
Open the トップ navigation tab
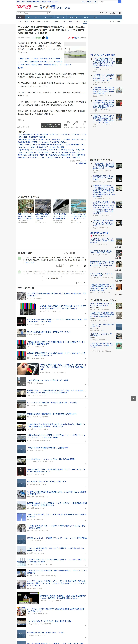(20, 17)
